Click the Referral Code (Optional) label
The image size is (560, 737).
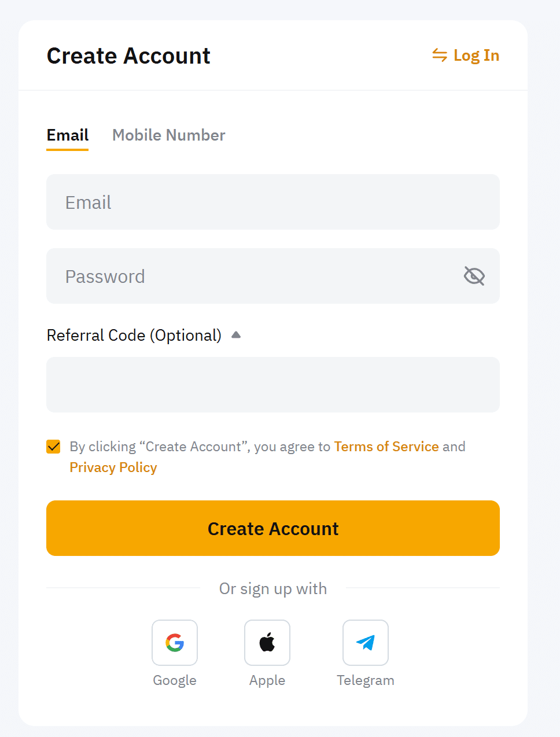pos(134,336)
